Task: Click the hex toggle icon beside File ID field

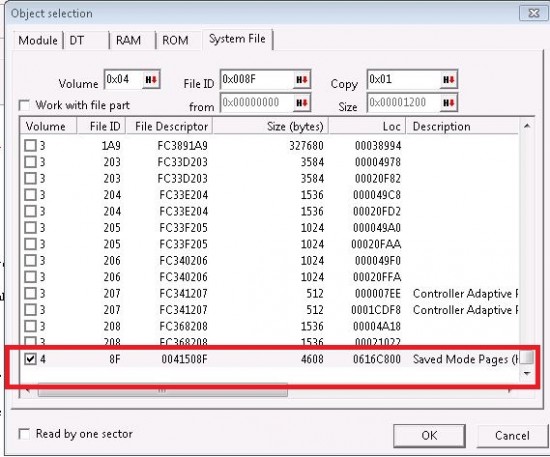Action: click(302, 80)
